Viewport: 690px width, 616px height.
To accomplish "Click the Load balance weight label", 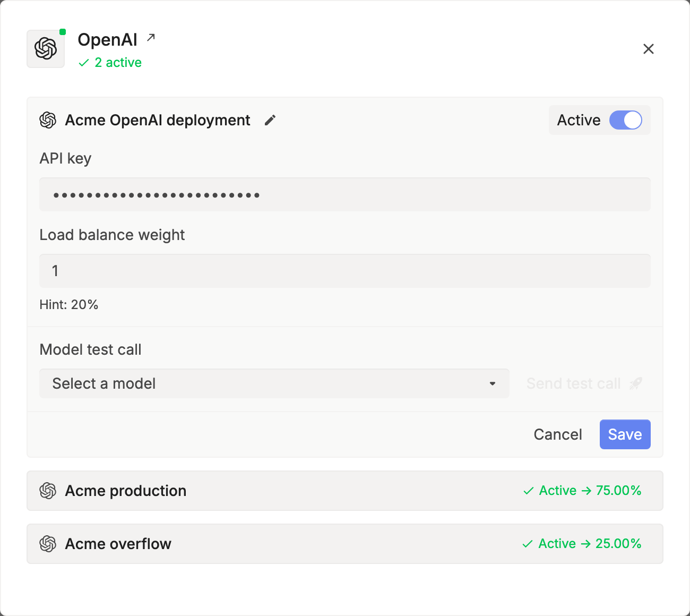I will pos(112,235).
